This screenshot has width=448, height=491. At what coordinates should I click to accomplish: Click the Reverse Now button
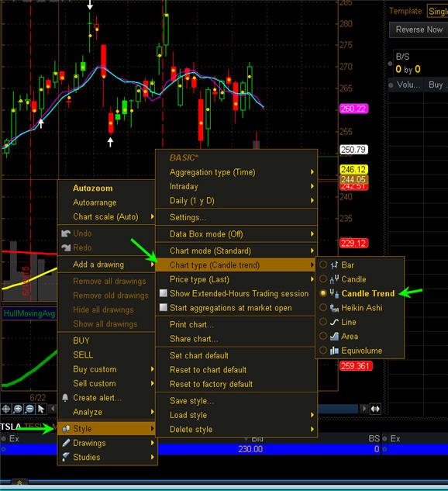coord(419,29)
